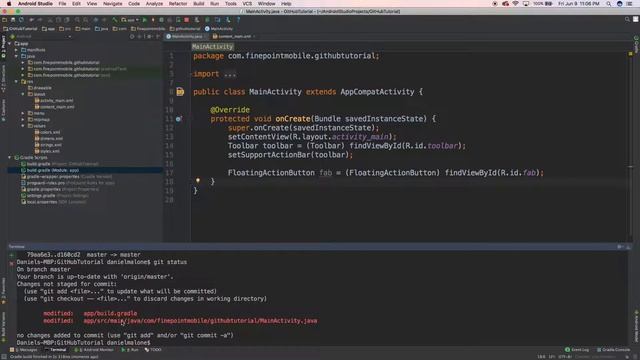Open the Navigate menu

point(113,4)
